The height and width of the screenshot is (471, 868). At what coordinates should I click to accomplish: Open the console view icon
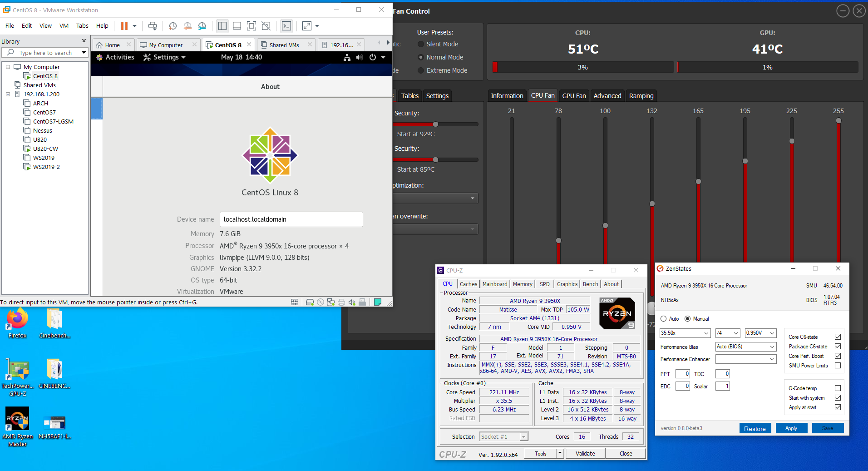click(286, 26)
